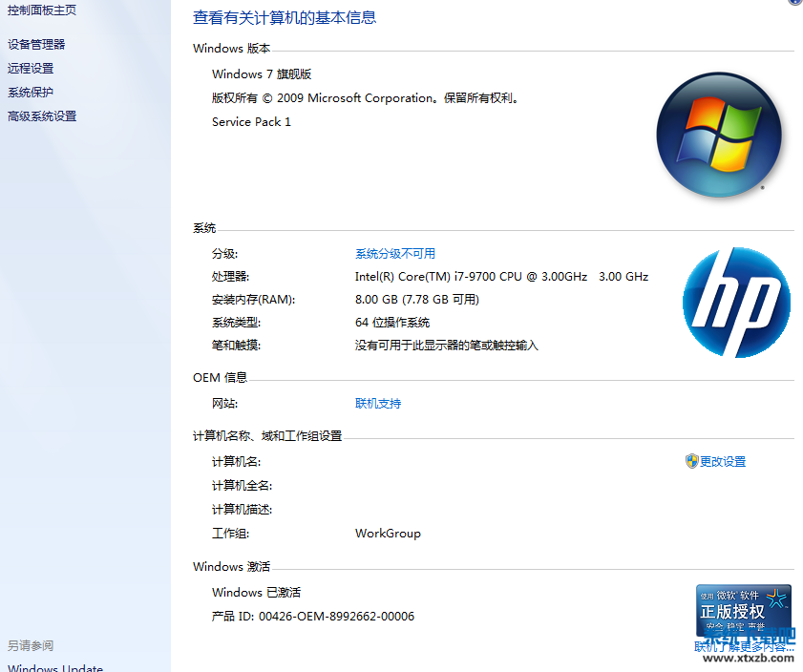This screenshot has height=672, width=803.
Task: Click the 系统分级不可用 rating link
Action: click(x=394, y=254)
